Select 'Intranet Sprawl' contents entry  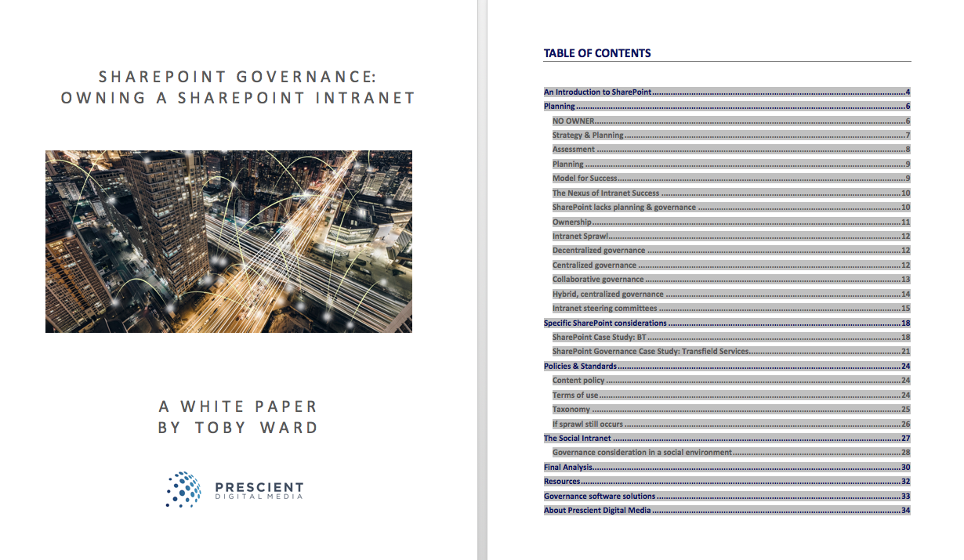tap(730, 236)
